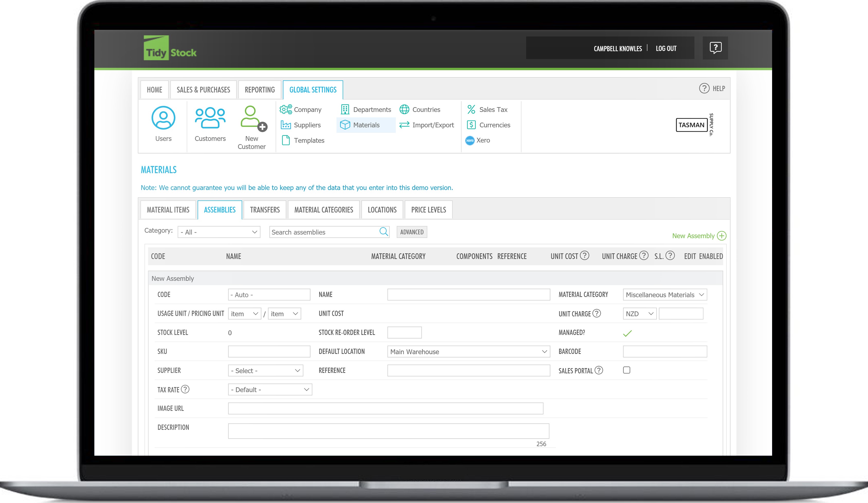Open the Category filter dropdown
The image size is (868, 503).
point(219,232)
